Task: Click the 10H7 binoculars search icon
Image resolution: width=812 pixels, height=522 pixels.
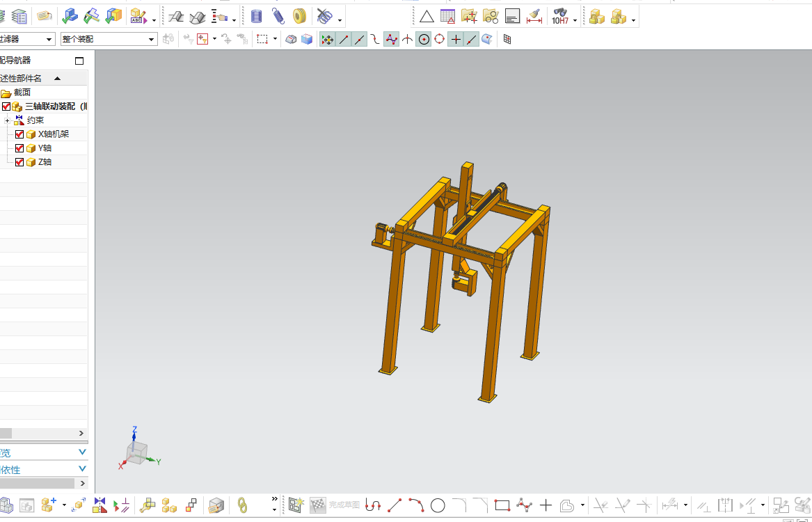Action: point(560,17)
